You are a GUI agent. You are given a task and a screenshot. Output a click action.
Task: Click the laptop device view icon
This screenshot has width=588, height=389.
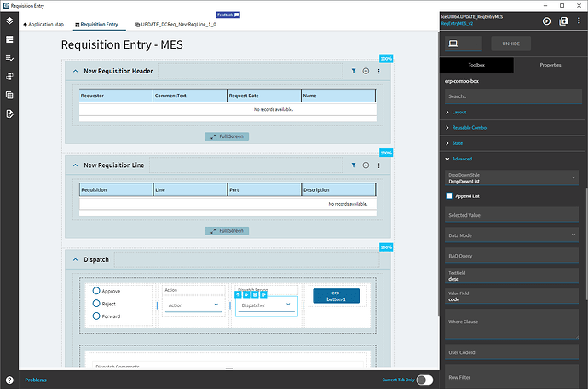(453, 44)
